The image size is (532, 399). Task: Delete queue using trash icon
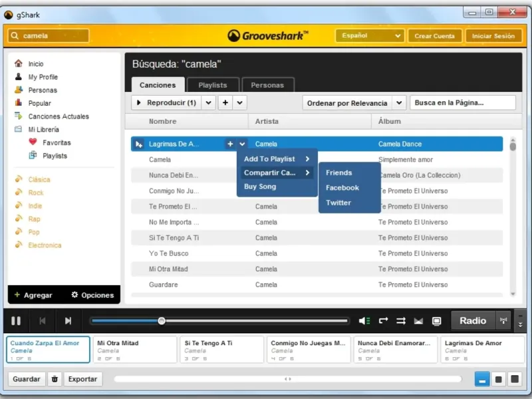(55, 379)
